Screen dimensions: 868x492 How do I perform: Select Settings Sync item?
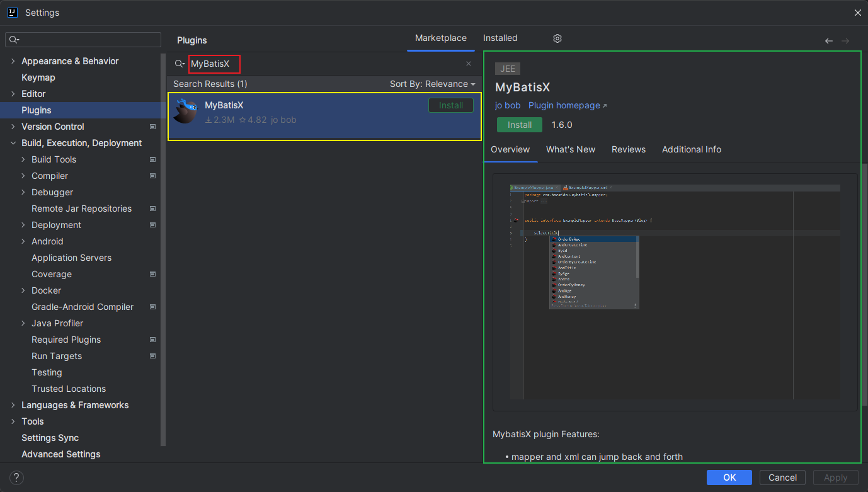coord(50,438)
